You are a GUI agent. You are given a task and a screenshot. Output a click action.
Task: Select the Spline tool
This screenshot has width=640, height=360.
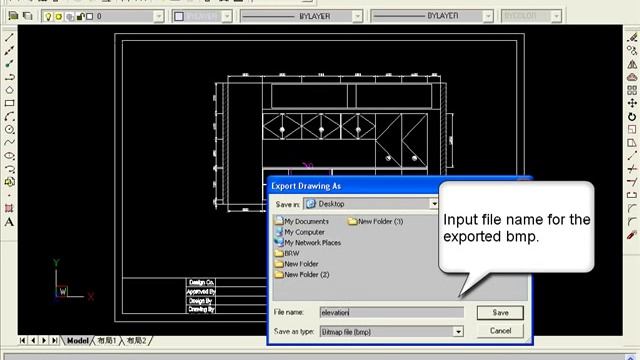coord(9,142)
